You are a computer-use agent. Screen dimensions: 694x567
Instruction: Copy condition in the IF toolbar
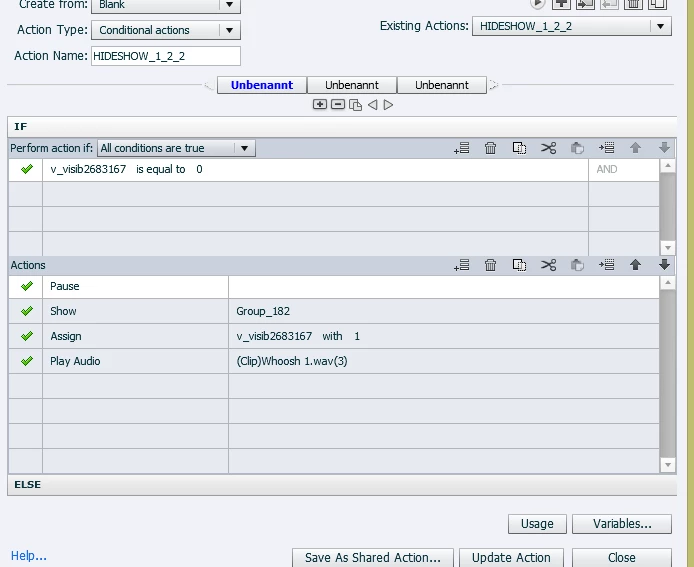(519, 148)
